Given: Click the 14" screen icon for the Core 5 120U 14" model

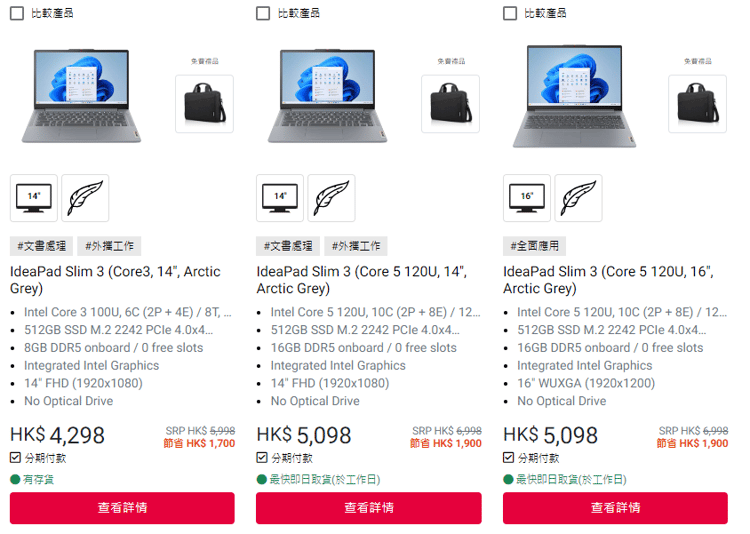Looking at the screenshot, I should click(280, 198).
